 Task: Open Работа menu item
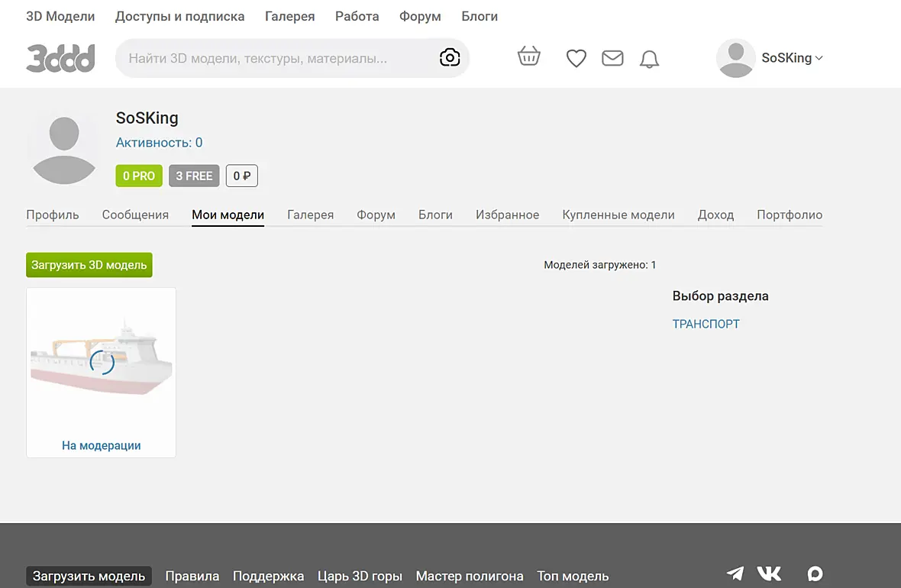(x=357, y=17)
